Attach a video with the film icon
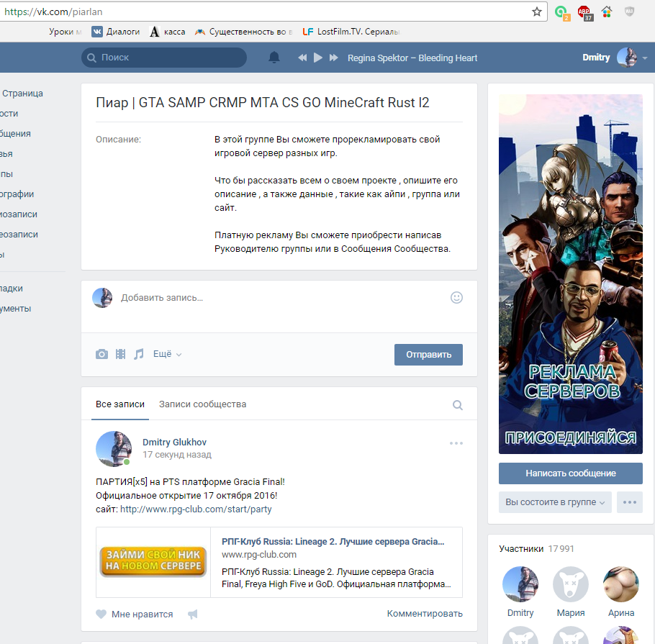 pyautogui.click(x=120, y=354)
